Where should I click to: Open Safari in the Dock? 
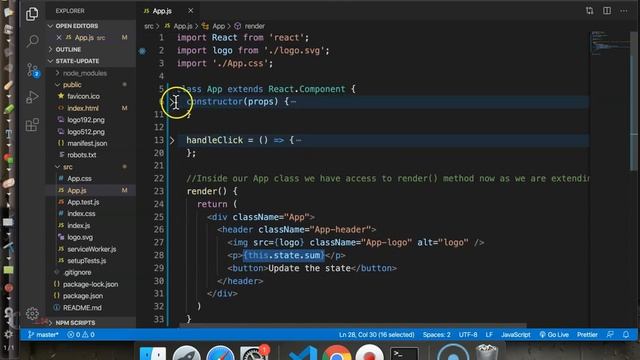coord(220,354)
